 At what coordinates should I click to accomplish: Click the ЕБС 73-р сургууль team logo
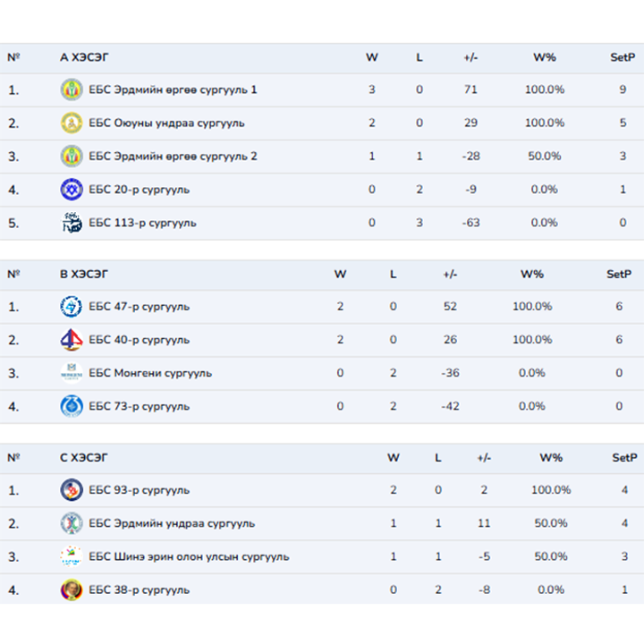pos(72,406)
